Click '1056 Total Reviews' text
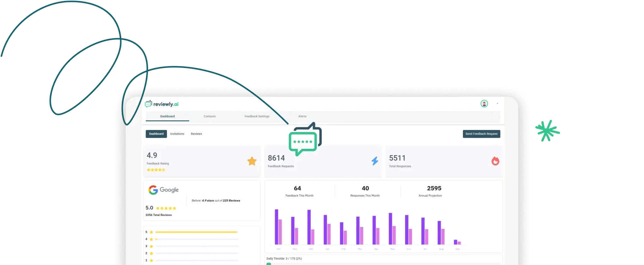The height and width of the screenshot is (265, 644). [x=158, y=215]
